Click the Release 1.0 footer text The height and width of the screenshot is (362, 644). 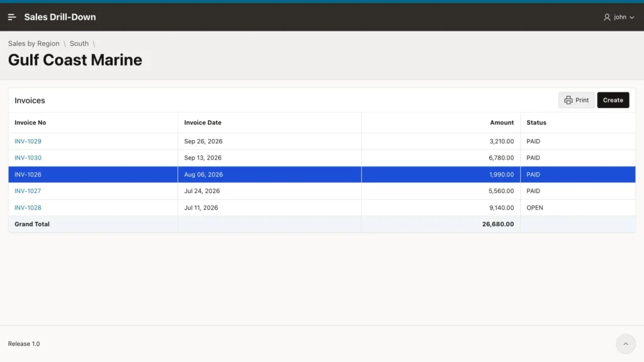24,344
